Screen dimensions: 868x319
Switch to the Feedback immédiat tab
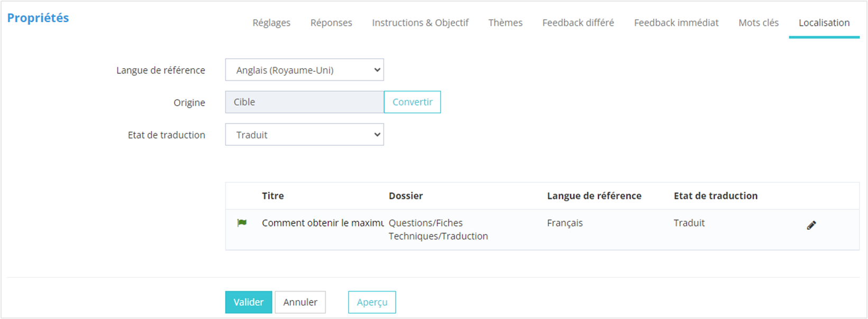click(676, 23)
